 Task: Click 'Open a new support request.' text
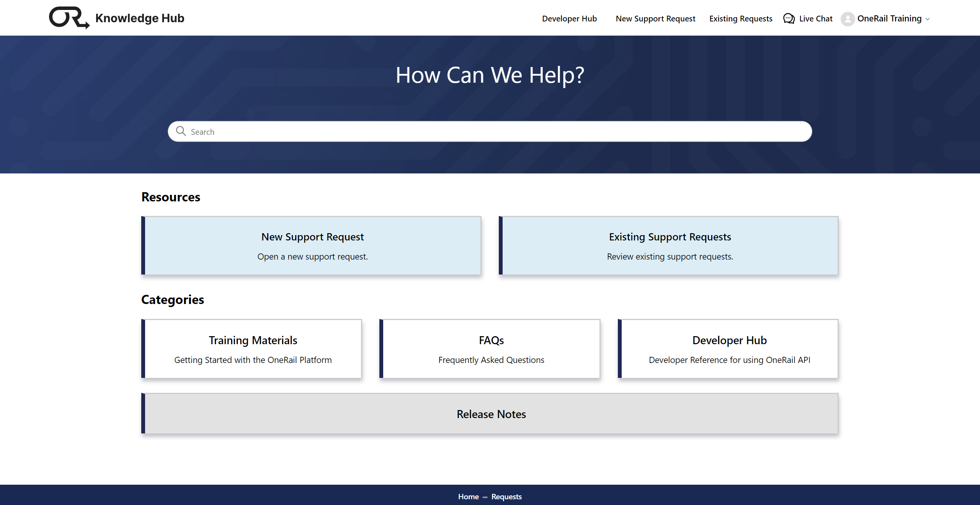312,257
